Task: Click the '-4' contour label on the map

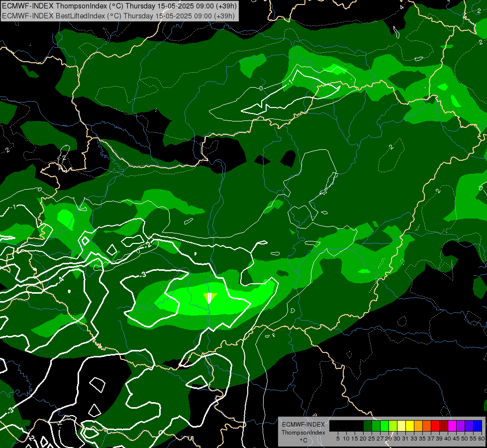Action: 61,279
